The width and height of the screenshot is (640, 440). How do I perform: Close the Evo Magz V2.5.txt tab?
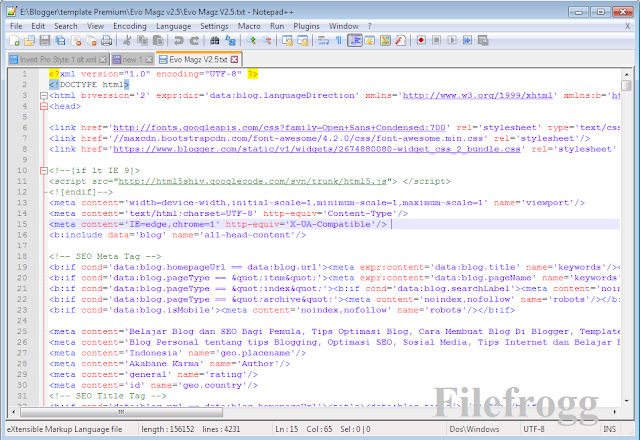[234, 60]
